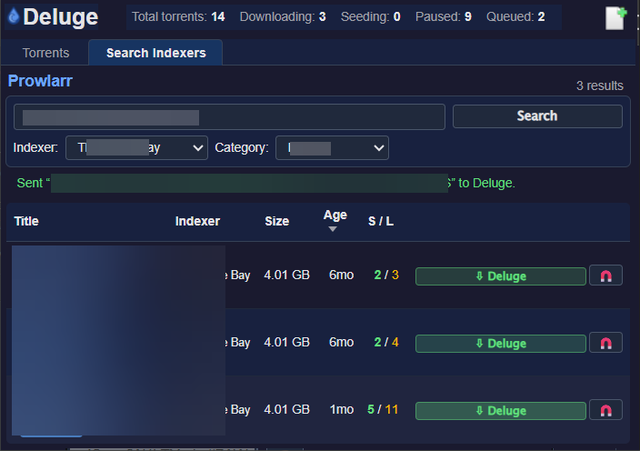Sort results by Age arrow indicator

pyautogui.click(x=333, y=229)
